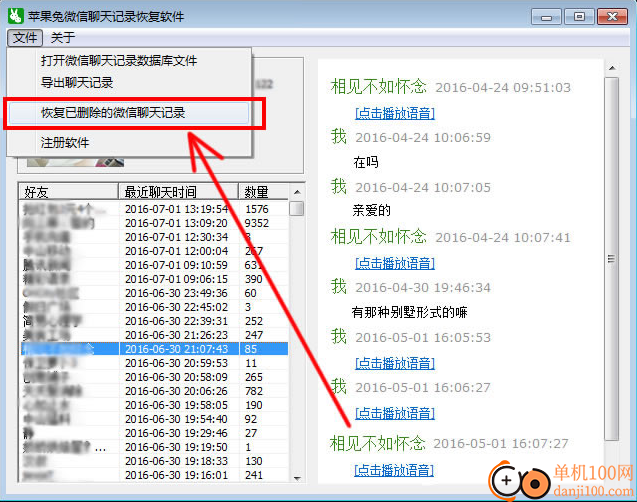Click the message text 亲爱的
Viewport: 637px width, 502px height.
[x=372, y=210]
